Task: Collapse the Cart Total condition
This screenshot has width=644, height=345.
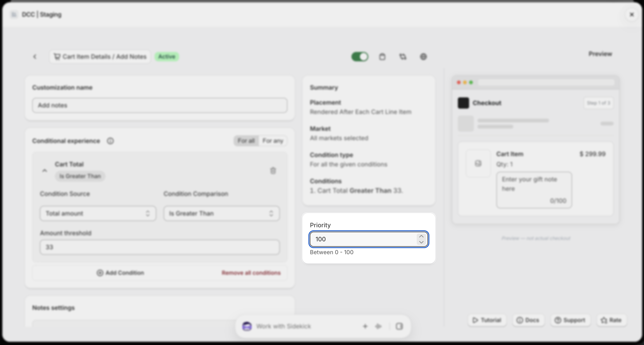Action: 44,170
